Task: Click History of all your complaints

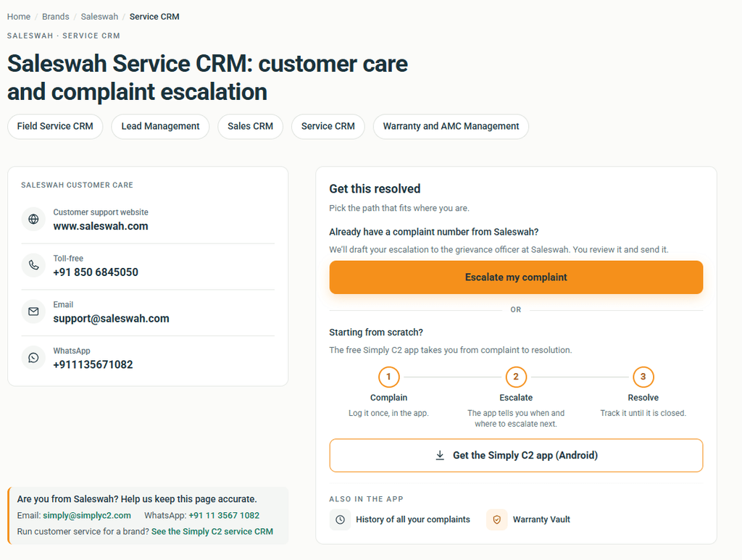Action: click(x=413, y=520)
